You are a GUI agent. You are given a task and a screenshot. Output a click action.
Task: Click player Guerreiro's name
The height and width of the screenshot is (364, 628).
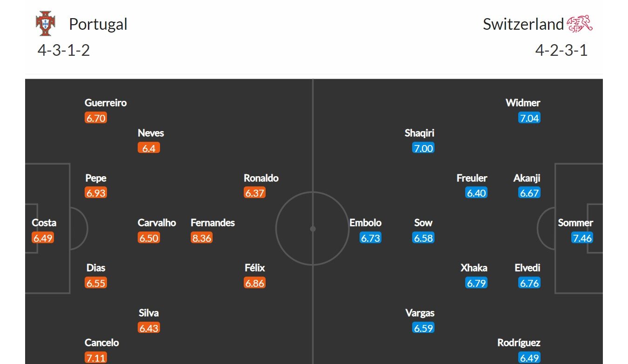[x=106, y=103]
